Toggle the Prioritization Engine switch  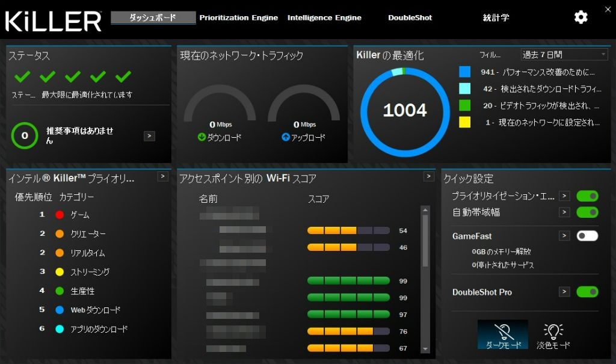tap(587, 196)
